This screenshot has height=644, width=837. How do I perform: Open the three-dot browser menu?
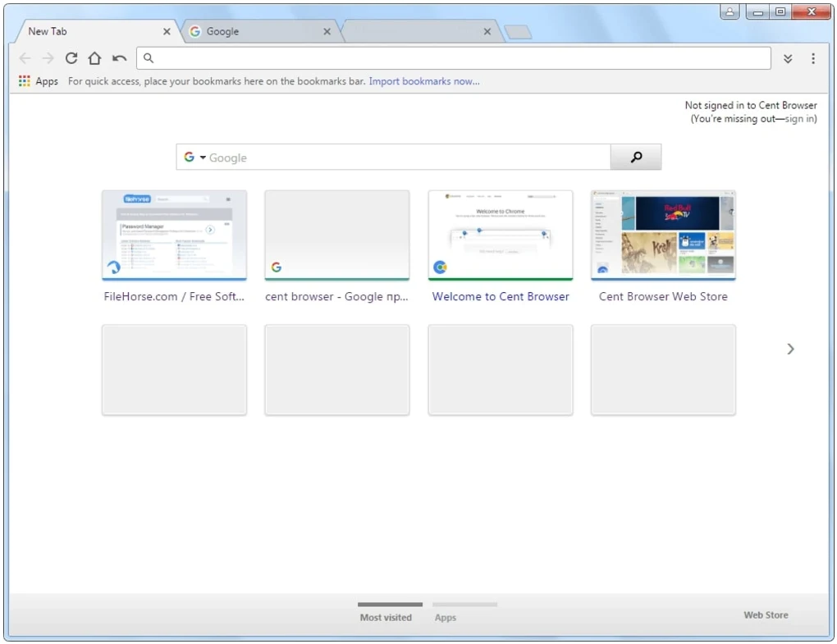tap(812, 58)
